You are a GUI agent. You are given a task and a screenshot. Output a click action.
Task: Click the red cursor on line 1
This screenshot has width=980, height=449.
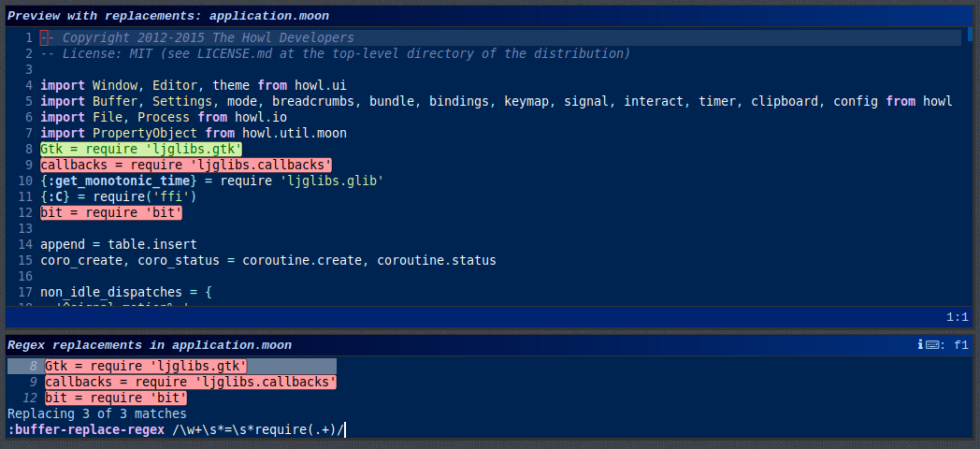pos(44,37)
